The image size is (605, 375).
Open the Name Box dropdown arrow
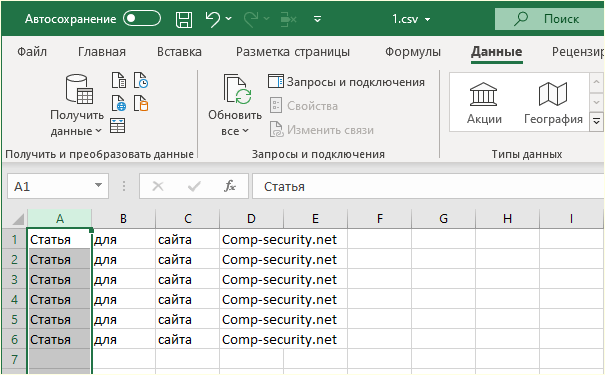click(x=98, y=186)
